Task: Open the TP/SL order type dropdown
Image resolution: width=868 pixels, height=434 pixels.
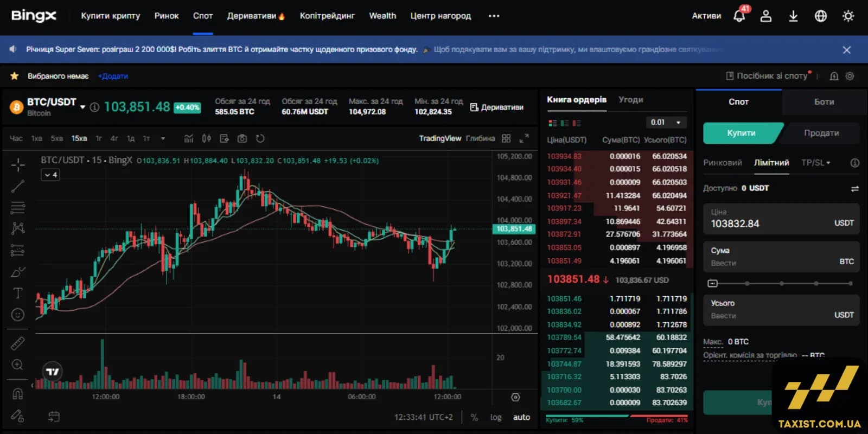Action: tap(816, 162)
